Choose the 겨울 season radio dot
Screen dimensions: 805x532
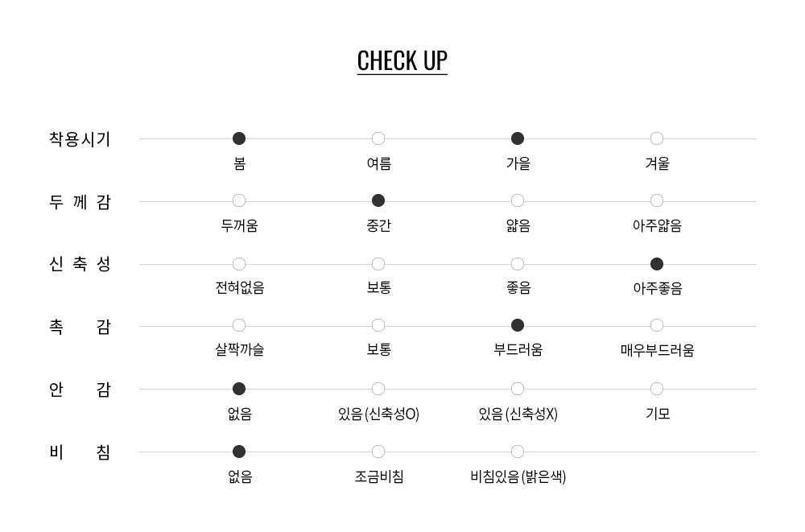pyautogui.click(x=657, y=138)
